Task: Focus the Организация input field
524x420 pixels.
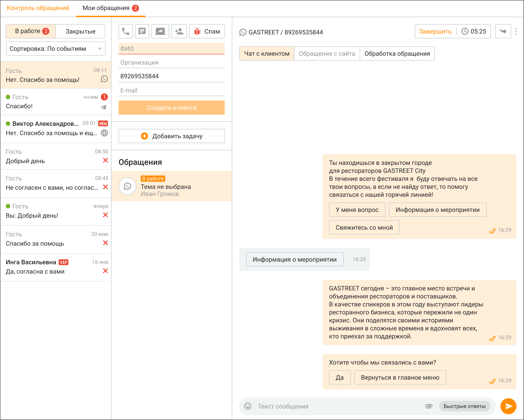Action: (x=172, y=62)
